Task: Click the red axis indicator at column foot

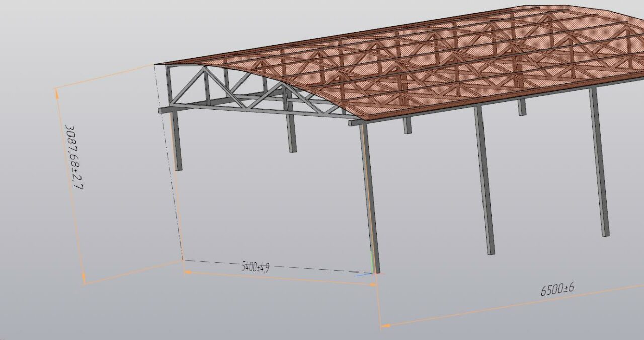Action: tap(381, 274)
